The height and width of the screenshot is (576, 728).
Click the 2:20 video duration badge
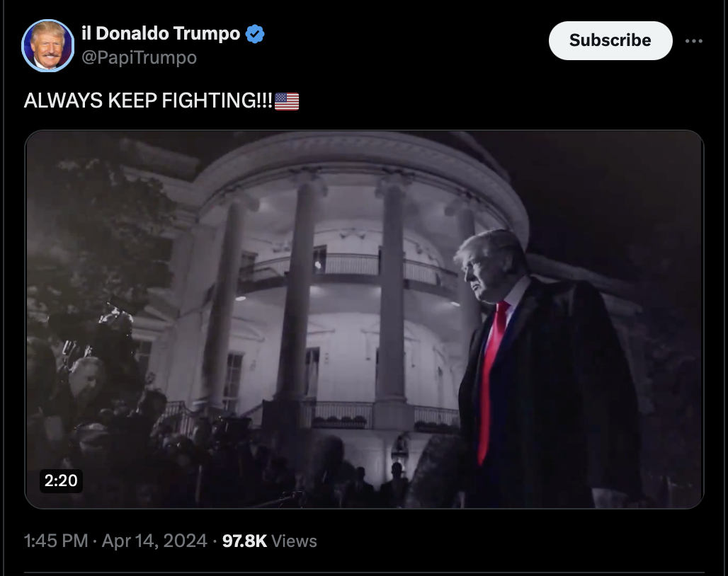[61, 480]
